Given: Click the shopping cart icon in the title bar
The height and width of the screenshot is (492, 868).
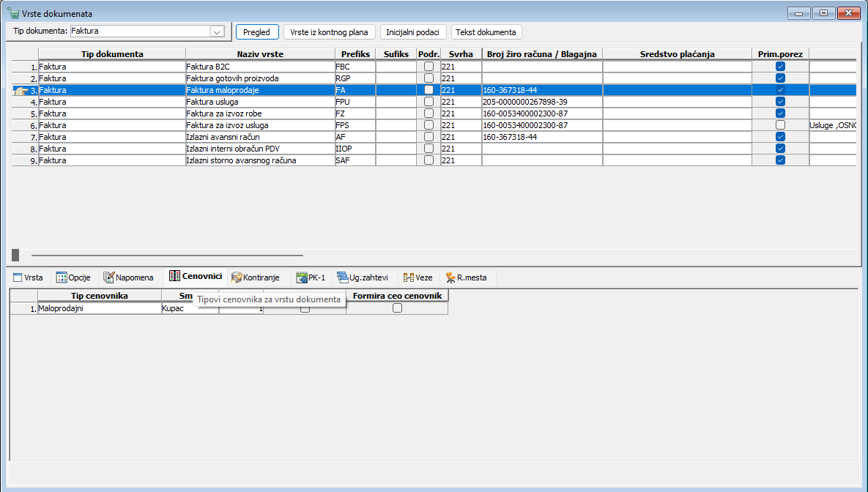Looking at the screenshot, I should [x=13, y=13].
